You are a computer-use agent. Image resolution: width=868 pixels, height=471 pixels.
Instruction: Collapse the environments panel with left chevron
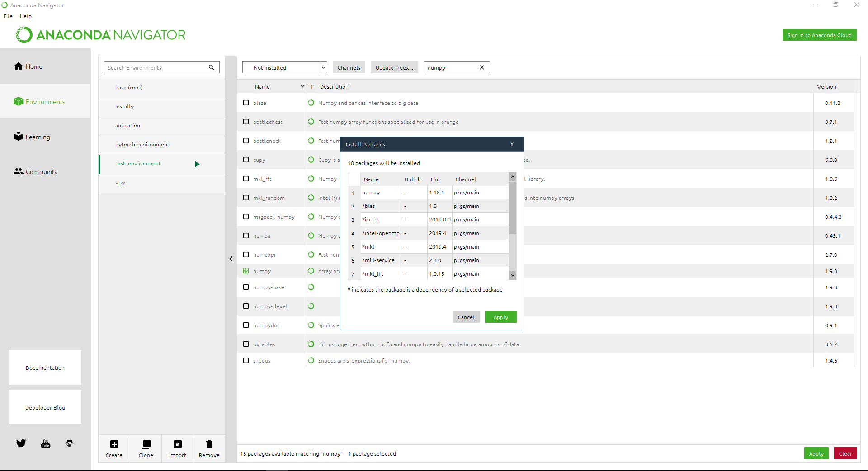tap(231, 259)
